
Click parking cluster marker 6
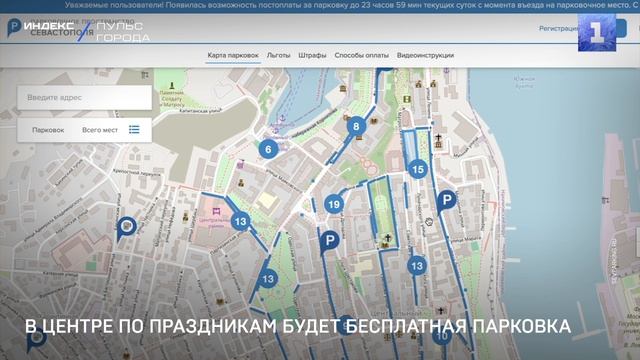coord(268,149)
